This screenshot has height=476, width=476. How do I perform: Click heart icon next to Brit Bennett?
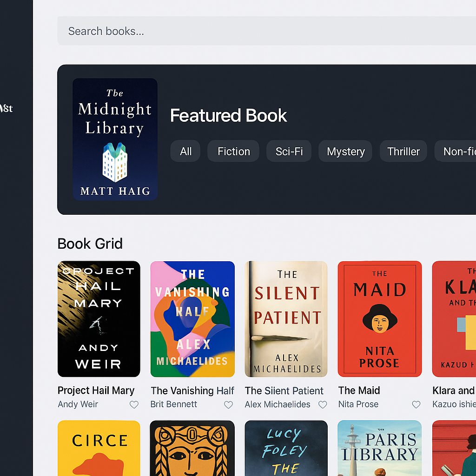pyautogui.click(x=228, y=405)
